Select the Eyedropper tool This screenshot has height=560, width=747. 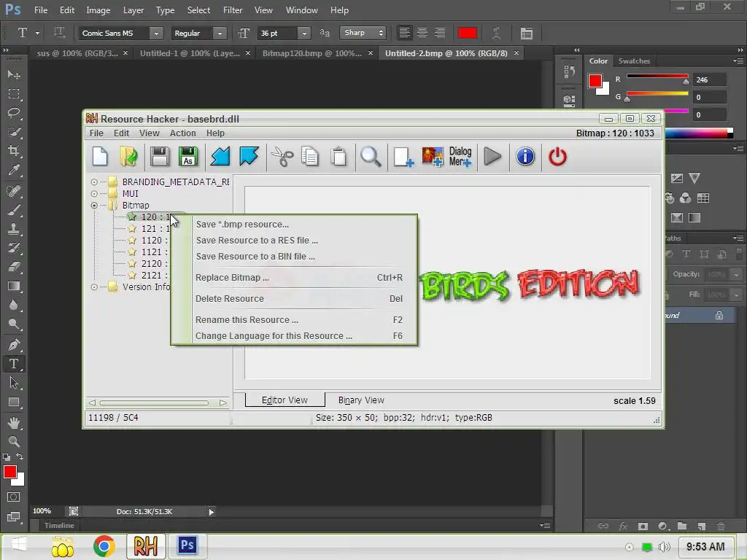point(14,170)
